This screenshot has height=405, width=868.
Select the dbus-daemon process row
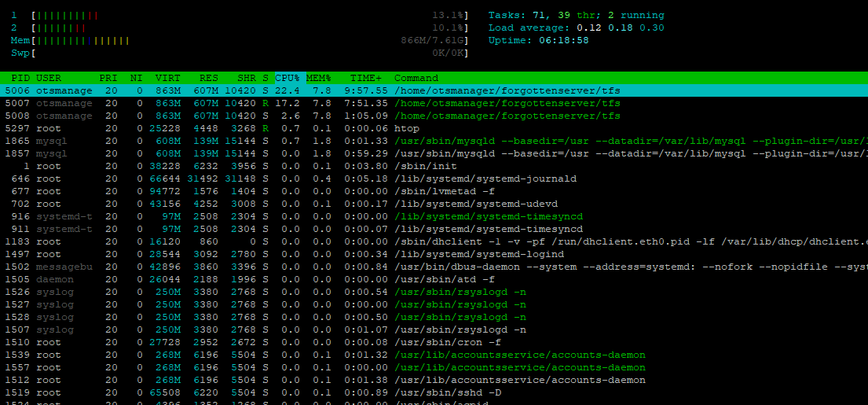coord(434,267)
